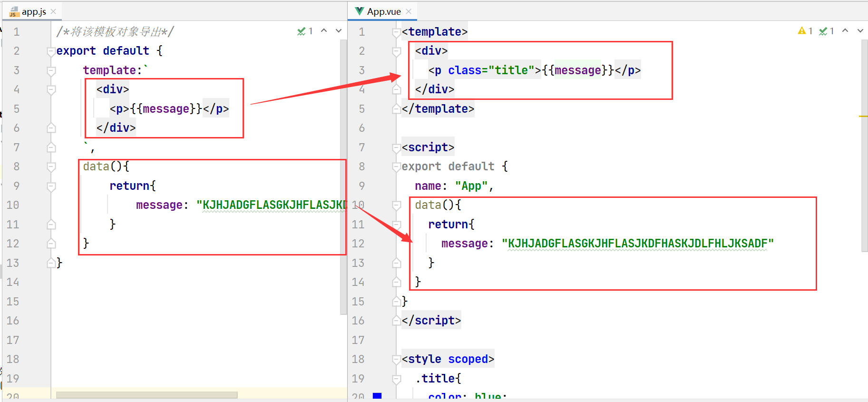This screenshot has height=402, width=868.
Task: Click the yellow warning stripe marker in App.vue
Action: point(864,116)
